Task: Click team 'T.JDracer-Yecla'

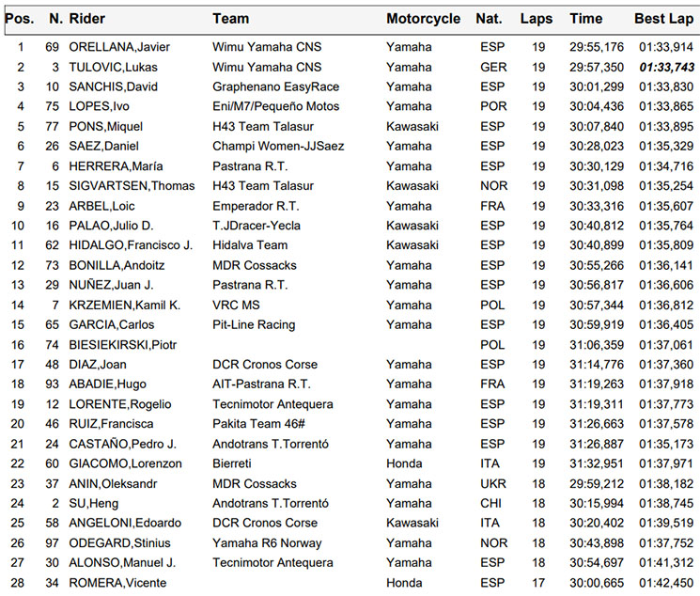Action: [x=257, y=226]
